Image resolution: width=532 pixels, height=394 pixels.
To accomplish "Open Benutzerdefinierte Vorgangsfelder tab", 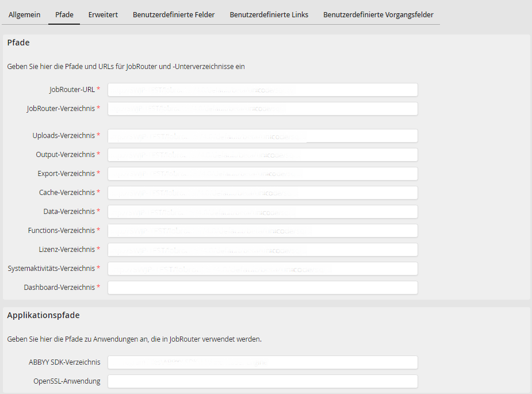I will pos(378,14).
